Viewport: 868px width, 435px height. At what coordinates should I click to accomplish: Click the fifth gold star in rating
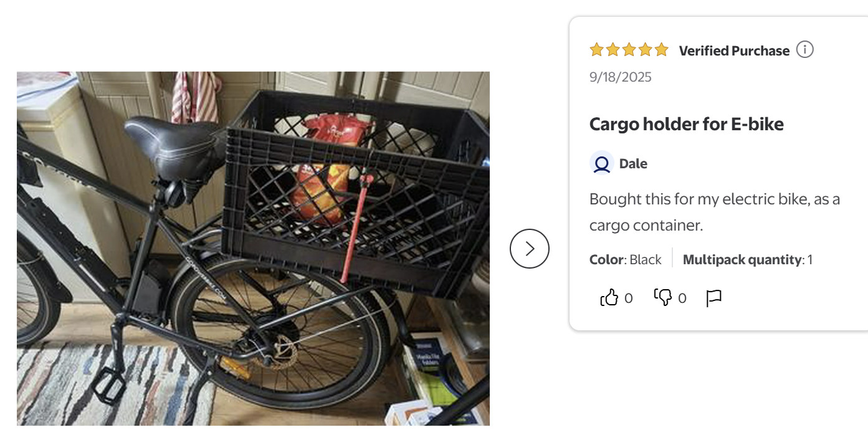click(x=661, y=50)
